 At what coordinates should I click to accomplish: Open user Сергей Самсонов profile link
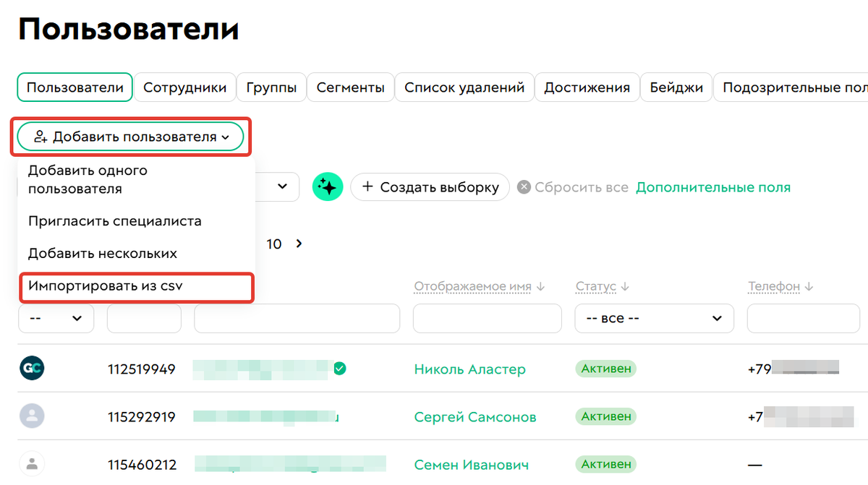(475, 417)
